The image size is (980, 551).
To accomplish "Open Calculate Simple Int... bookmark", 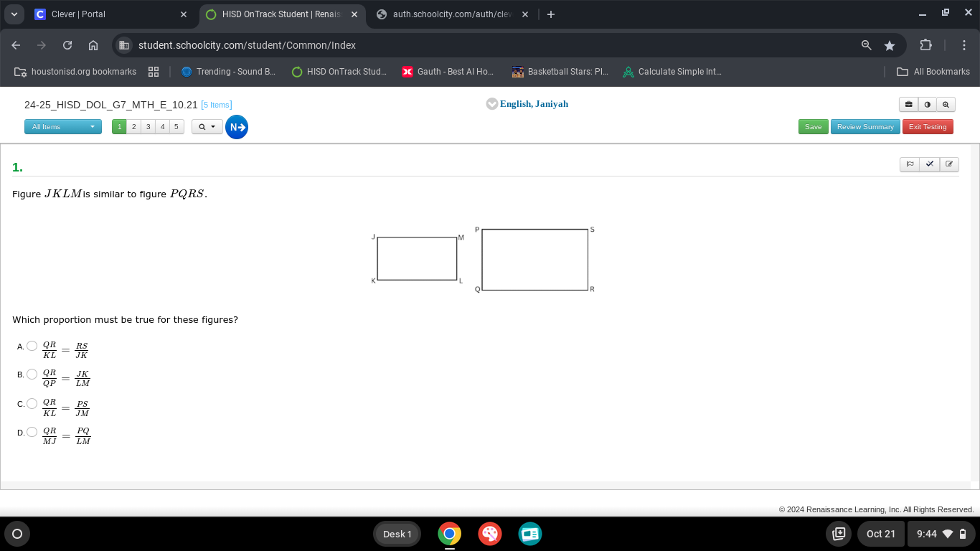I will (x=672, y=72).
